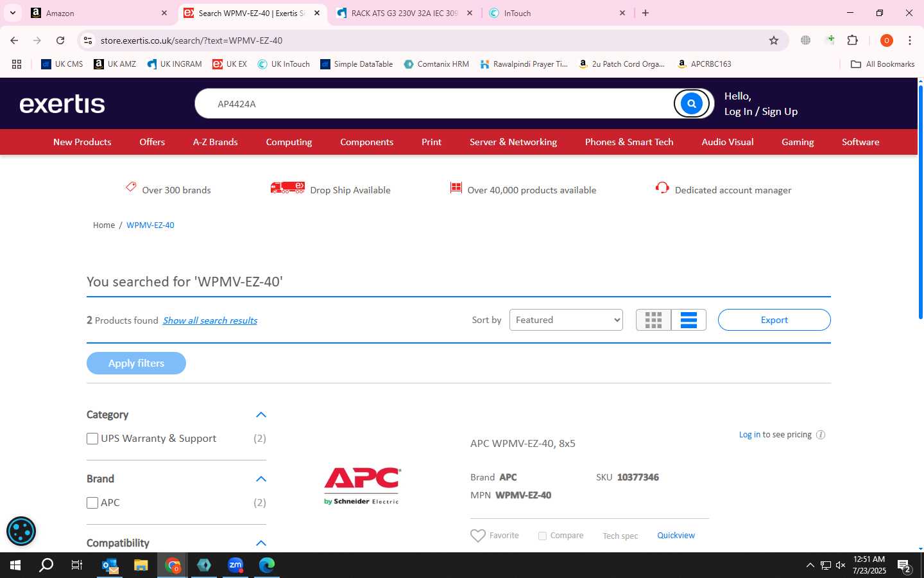924x578 pixels.
Task: Open the Chrome three-dot menu
Action: tap(910, 40)
